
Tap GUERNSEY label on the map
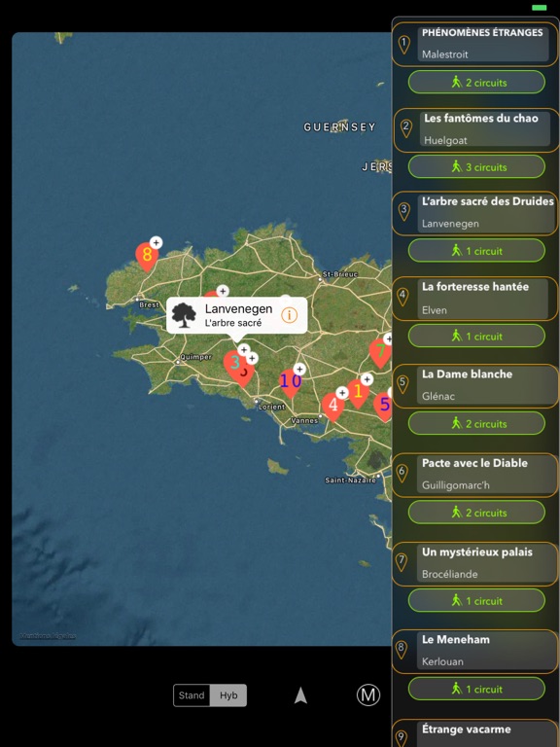tap(339, 126)
